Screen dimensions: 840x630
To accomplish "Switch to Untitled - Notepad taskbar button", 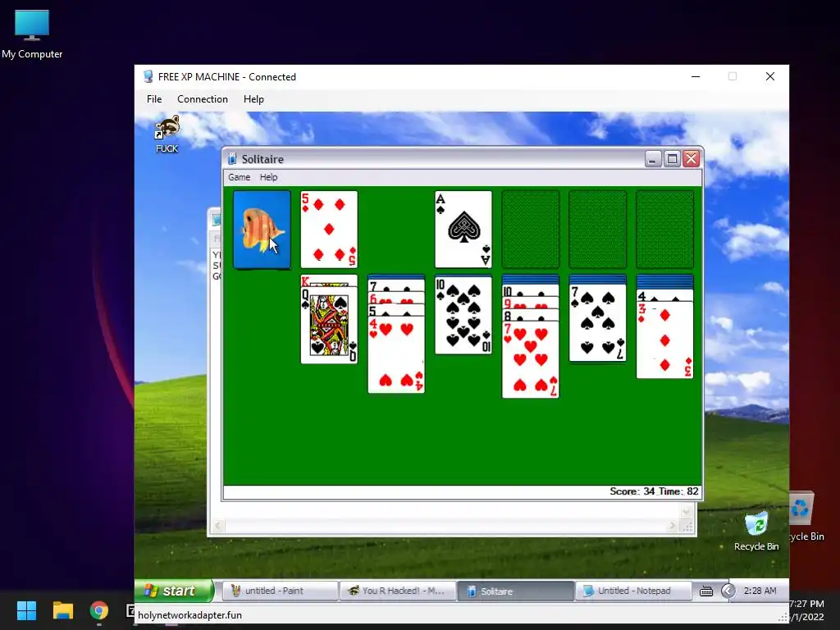I will (x=633, y=591).
